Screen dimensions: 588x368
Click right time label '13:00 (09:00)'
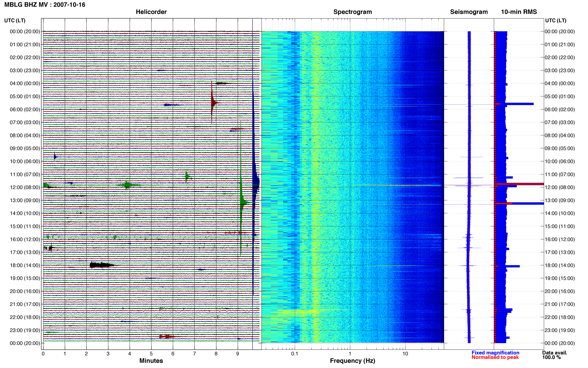560,200
